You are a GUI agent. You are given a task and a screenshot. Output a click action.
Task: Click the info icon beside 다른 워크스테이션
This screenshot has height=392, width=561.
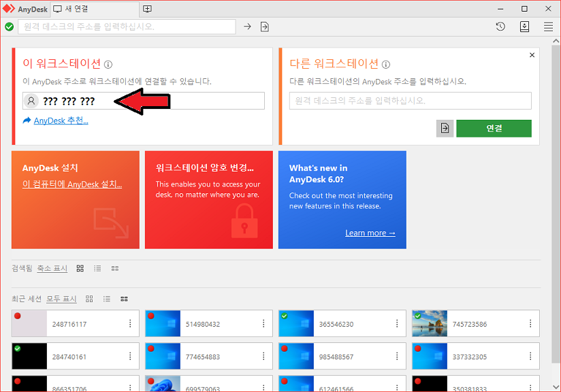[x=386, y=65]
